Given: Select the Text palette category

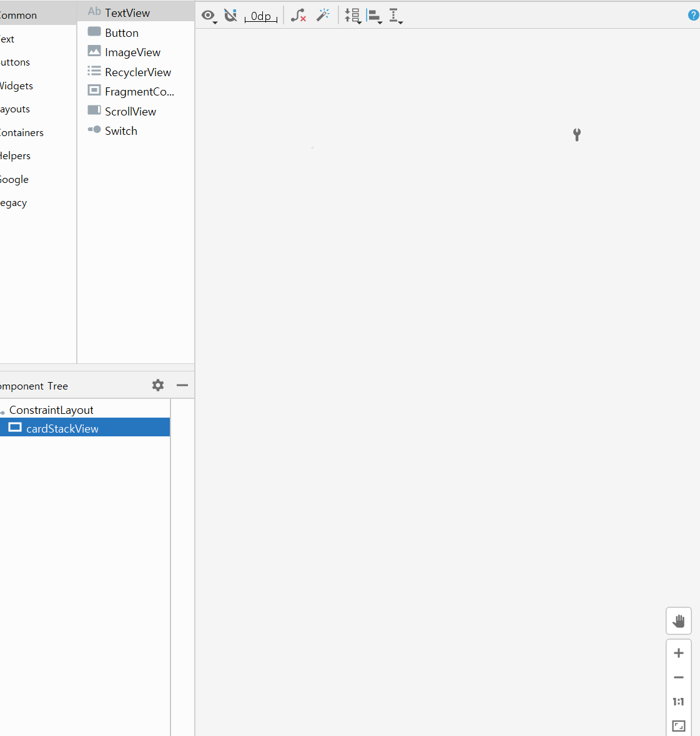Looking at the screenshot, I should 38,39.
